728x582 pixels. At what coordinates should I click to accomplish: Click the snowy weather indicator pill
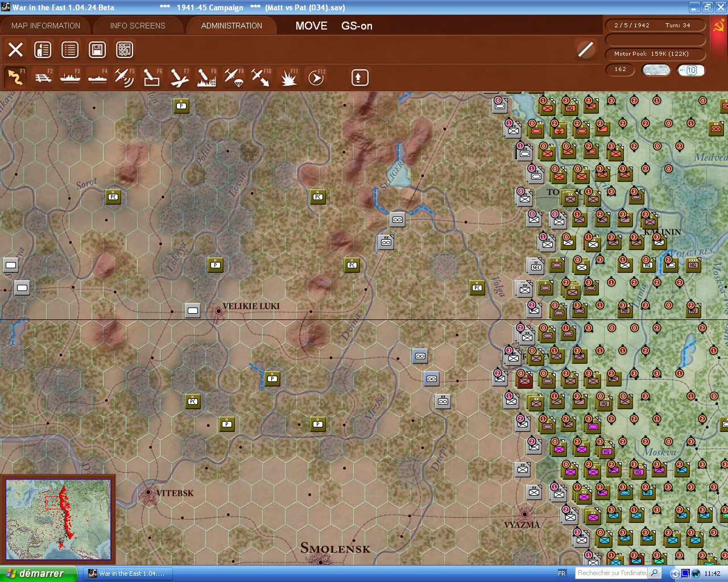tap(656, 70)
